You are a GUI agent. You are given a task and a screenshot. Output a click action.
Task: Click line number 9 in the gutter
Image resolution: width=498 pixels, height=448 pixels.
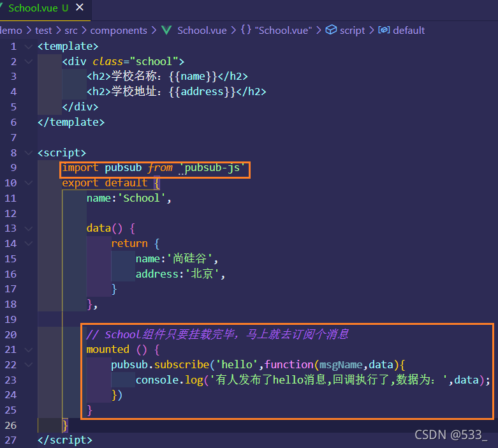(x=13, y=168)
